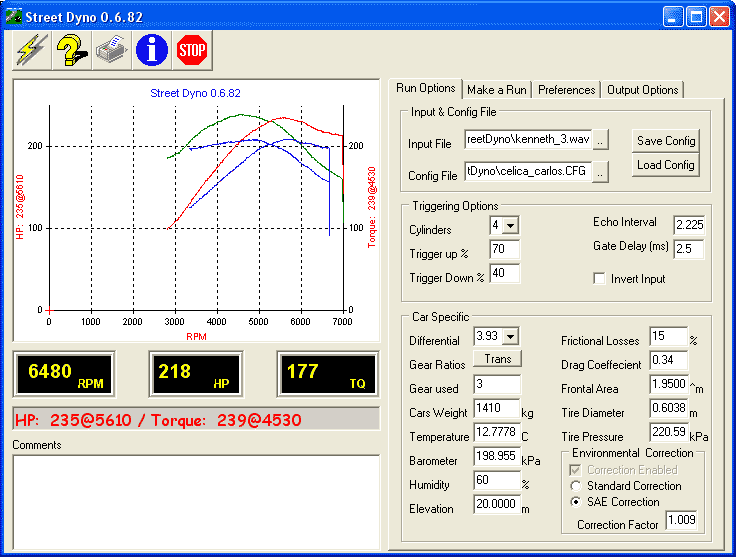Open the blue info icon
The image size is (736, 557).
(x=152, y=50)
